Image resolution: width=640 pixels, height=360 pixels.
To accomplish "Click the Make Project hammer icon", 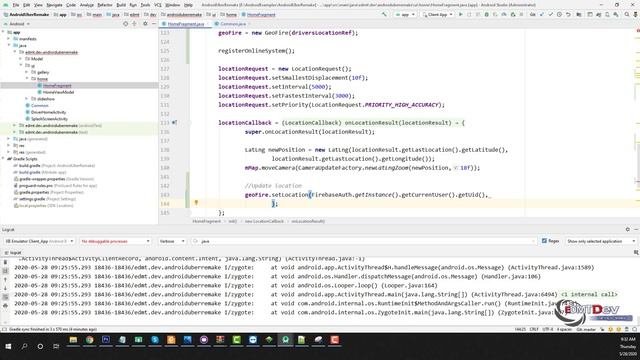I will [384, 14].
